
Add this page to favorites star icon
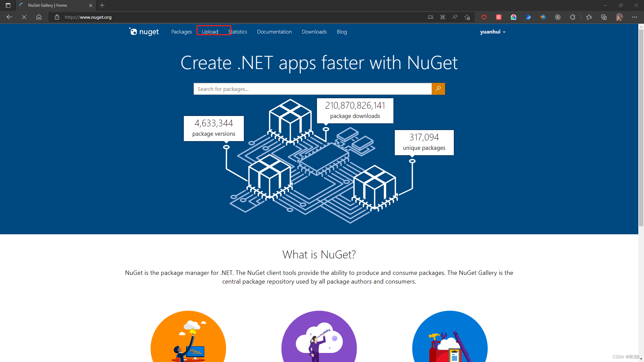tap(467, 17)
